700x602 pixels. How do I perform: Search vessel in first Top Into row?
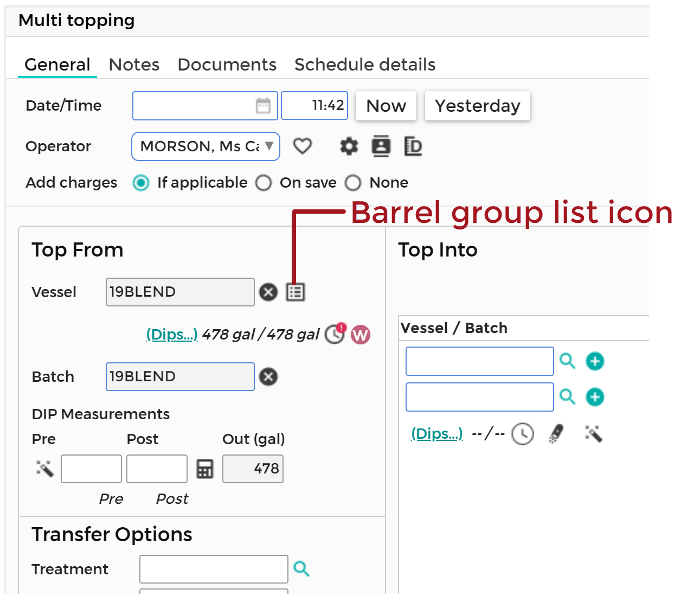point(567,361)
